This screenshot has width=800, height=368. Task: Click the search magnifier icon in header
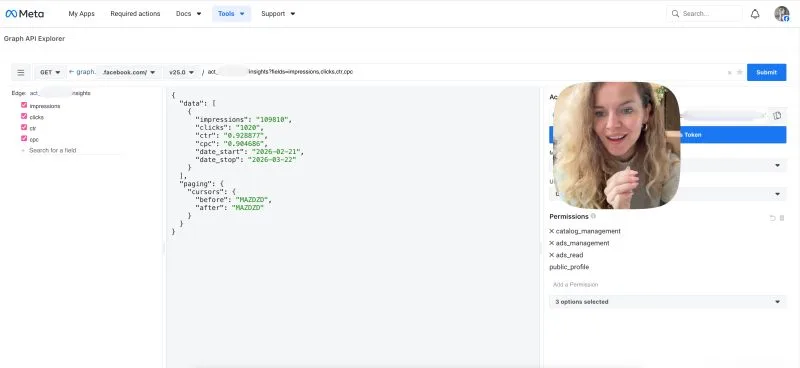coord(676,14)
